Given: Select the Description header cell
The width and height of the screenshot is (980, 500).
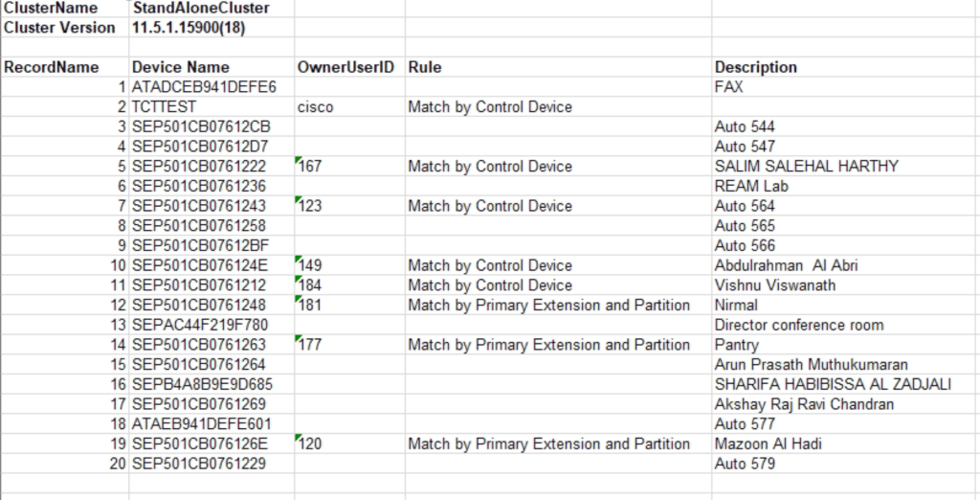Looking at the screenshot, I should (756, 67).
